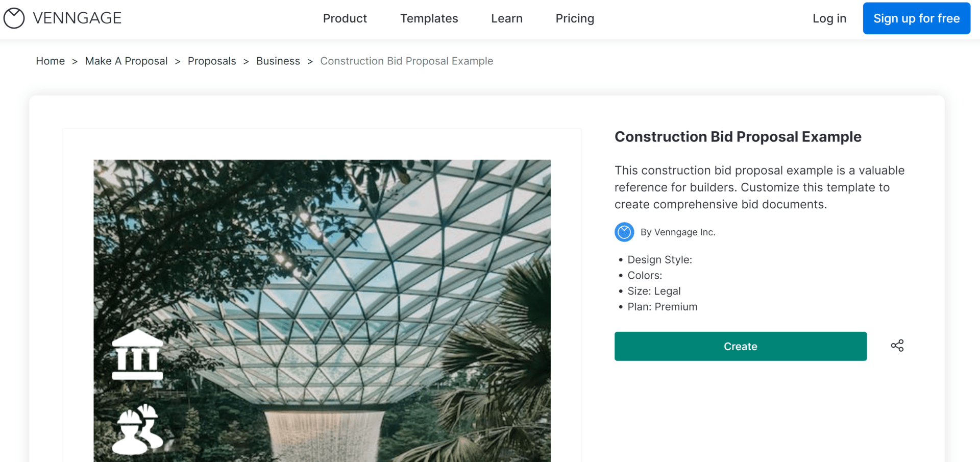Click the bank icon on the template preview

pyautogui.click(x=138, y=353)
